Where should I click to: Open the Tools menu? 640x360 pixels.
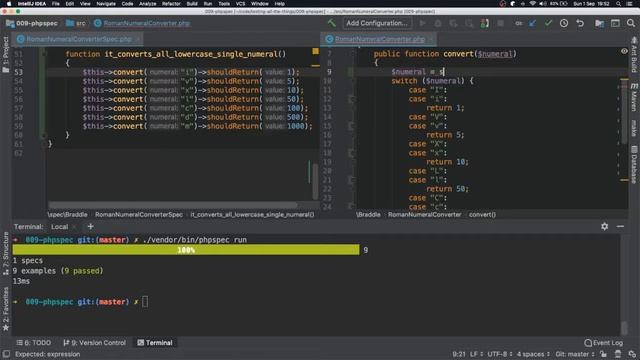[x=224, y=4]
